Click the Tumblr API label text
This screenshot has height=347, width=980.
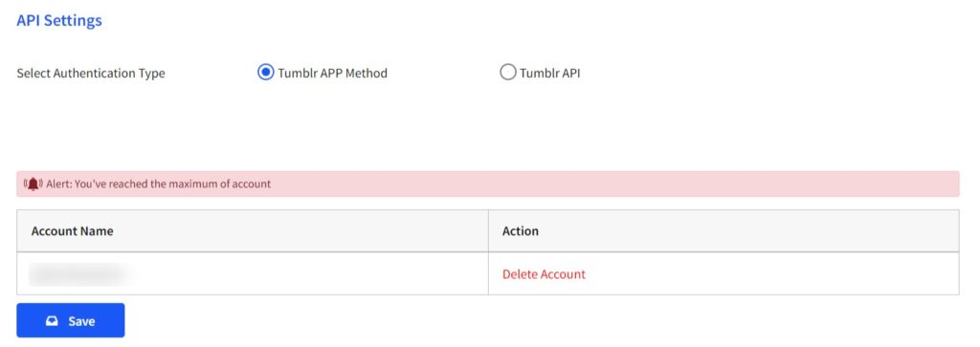(550, 73)
